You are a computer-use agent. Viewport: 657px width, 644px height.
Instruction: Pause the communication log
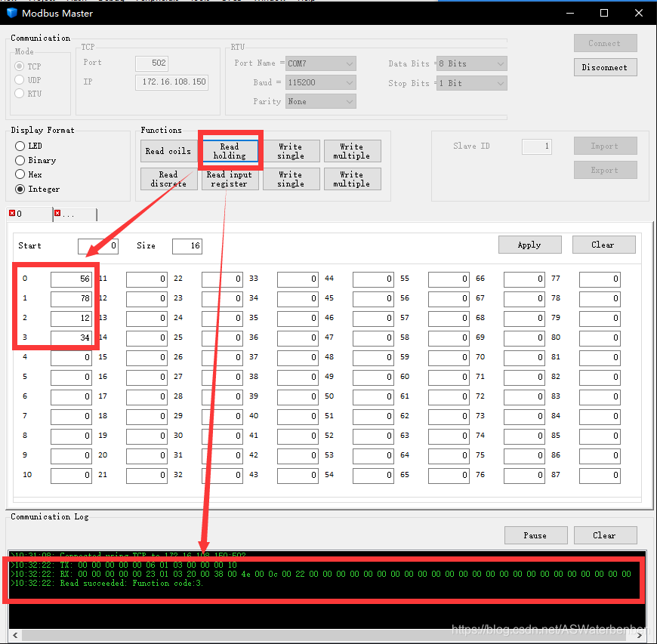point(535,535)
